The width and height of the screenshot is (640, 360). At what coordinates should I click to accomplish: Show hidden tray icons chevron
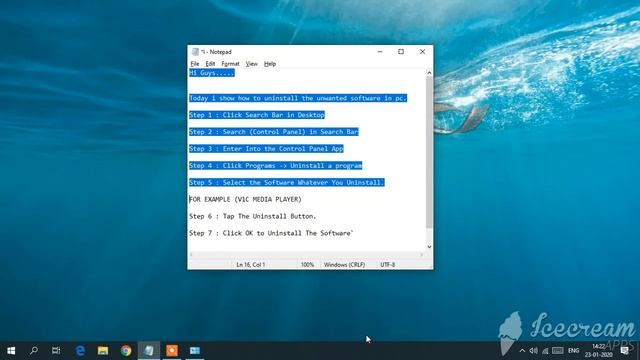pos(522,351)
